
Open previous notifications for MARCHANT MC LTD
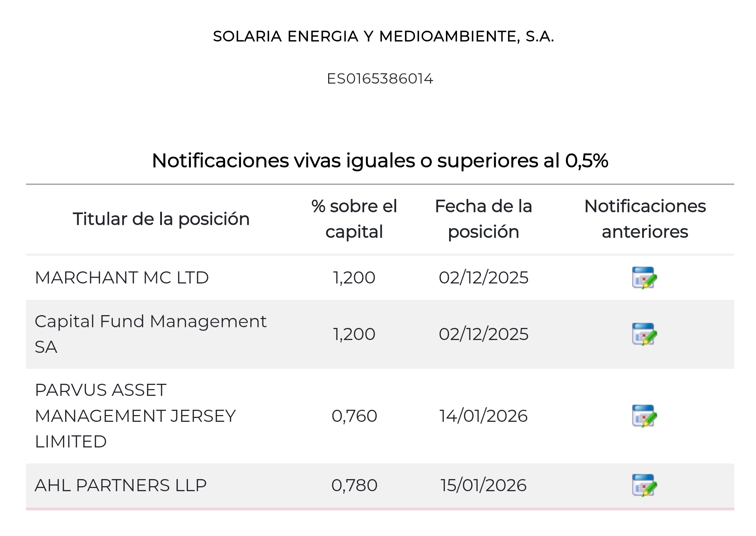(x=644, y=277)
